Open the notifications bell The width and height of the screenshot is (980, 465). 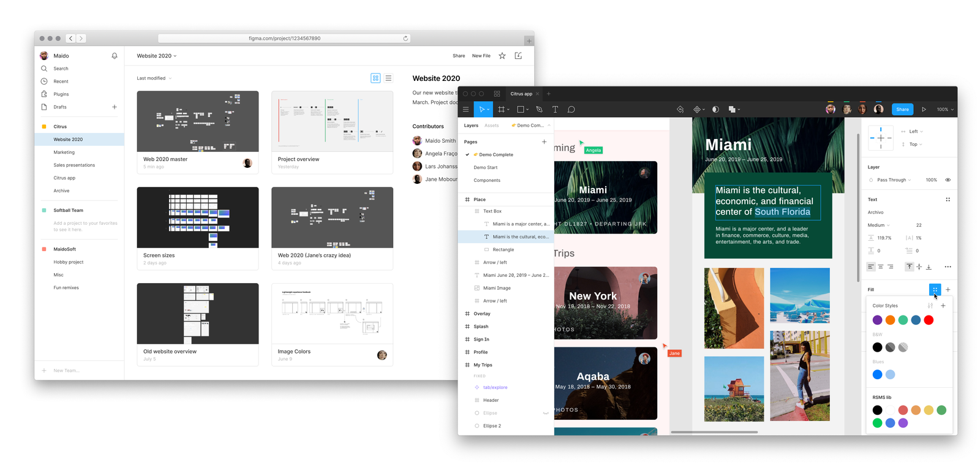115,56
